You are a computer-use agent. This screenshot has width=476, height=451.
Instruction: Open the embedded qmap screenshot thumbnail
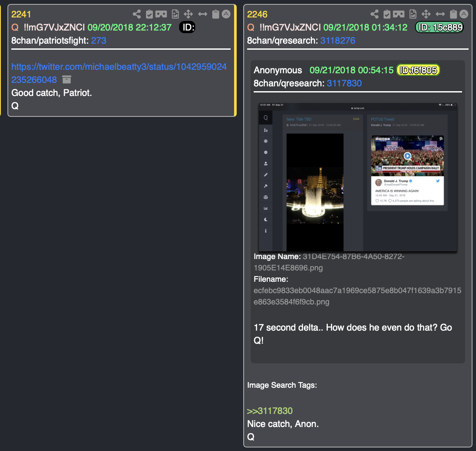coord(358,178)
